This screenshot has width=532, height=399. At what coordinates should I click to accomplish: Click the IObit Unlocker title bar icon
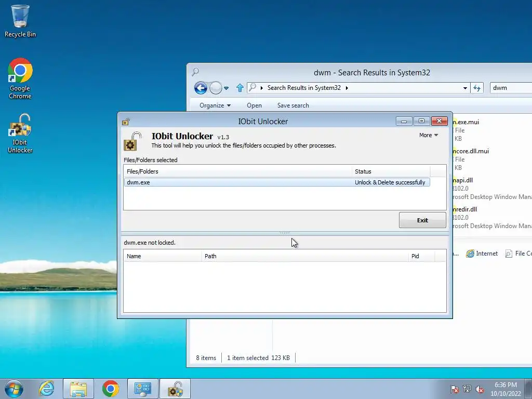point(126,122)
